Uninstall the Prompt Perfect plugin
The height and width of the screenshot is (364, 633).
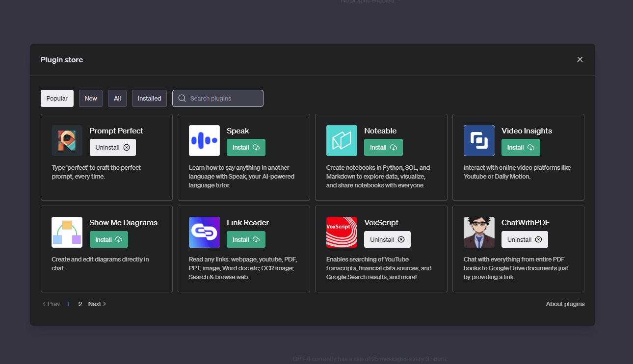[x=113, y=148]
